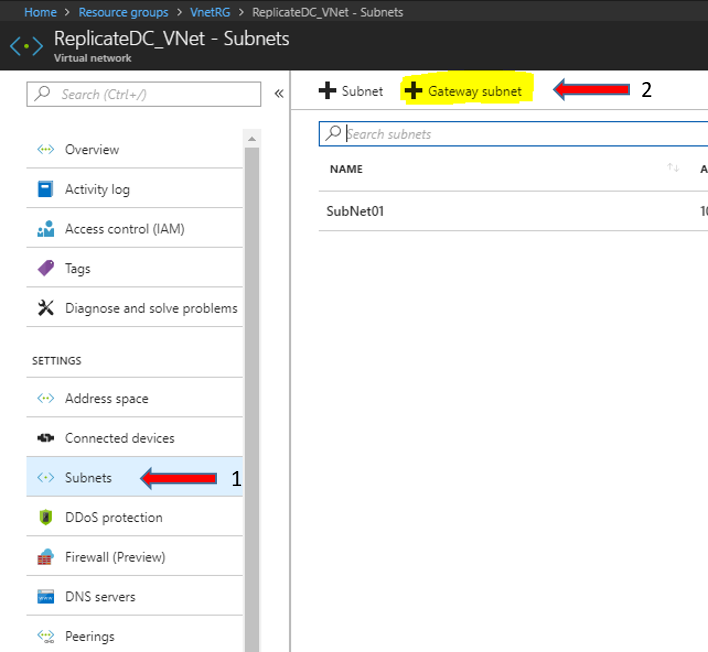Open Firewall (Preview) settings

(x=135, y=557)
